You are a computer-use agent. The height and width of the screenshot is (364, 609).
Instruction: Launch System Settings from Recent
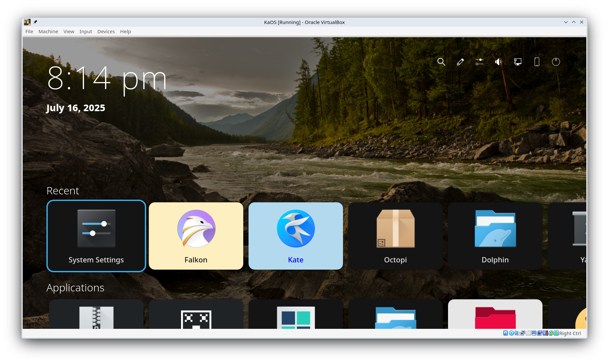click(x=96, y=236)
